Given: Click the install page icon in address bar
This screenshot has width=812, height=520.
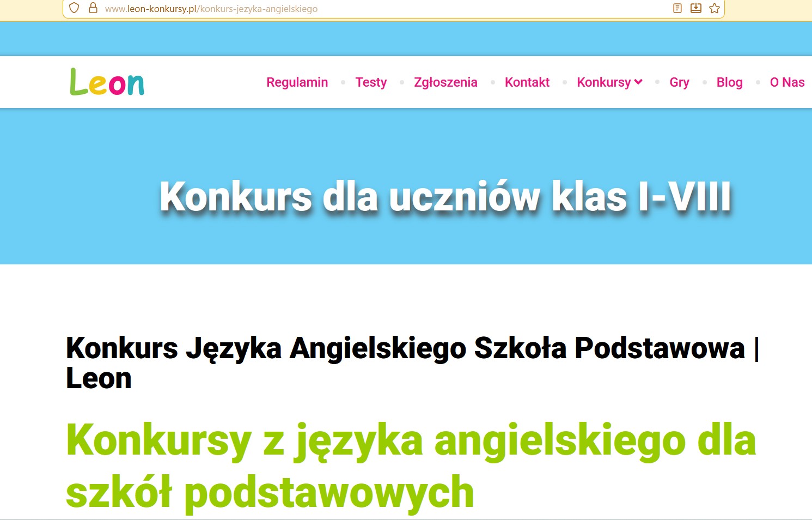Looking at the screenshot, I should pyautogui.click(x=695, y=8).
